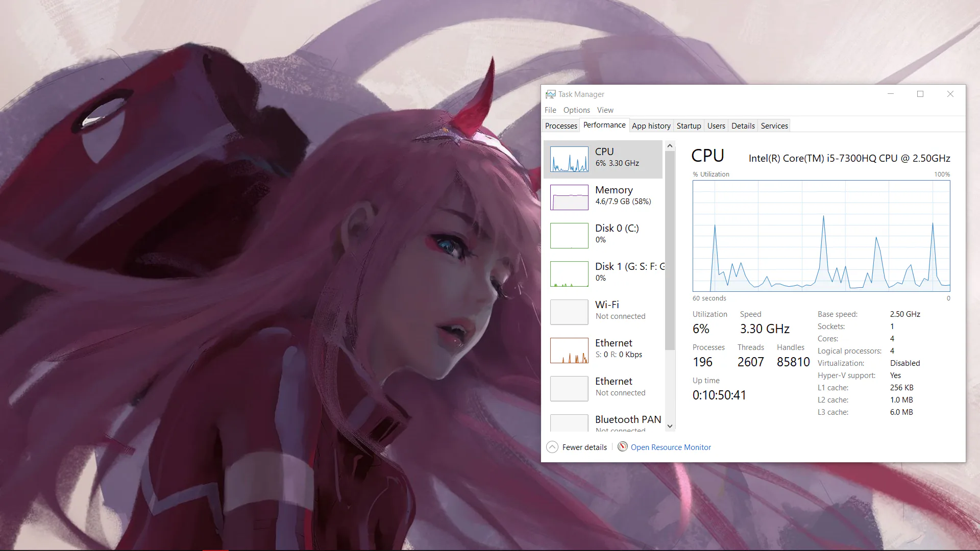The height and width of the screenshot is (551, 980).
Task: Click the 85810 handles count
Action: (x=793, y=362)
